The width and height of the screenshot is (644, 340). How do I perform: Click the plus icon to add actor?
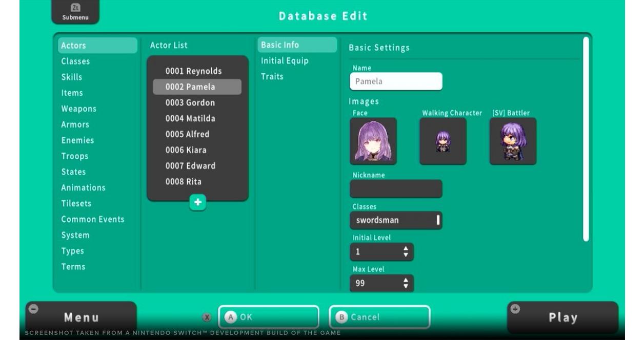coord(197,202)
